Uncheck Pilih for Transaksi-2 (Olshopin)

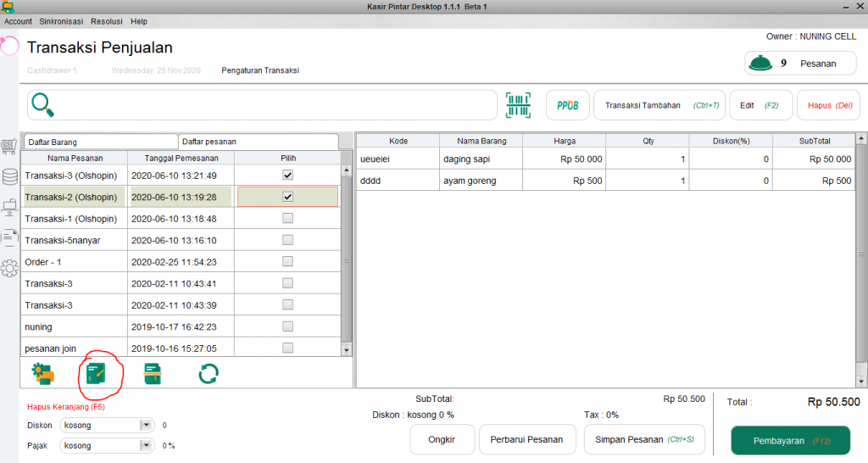(288, 197)
